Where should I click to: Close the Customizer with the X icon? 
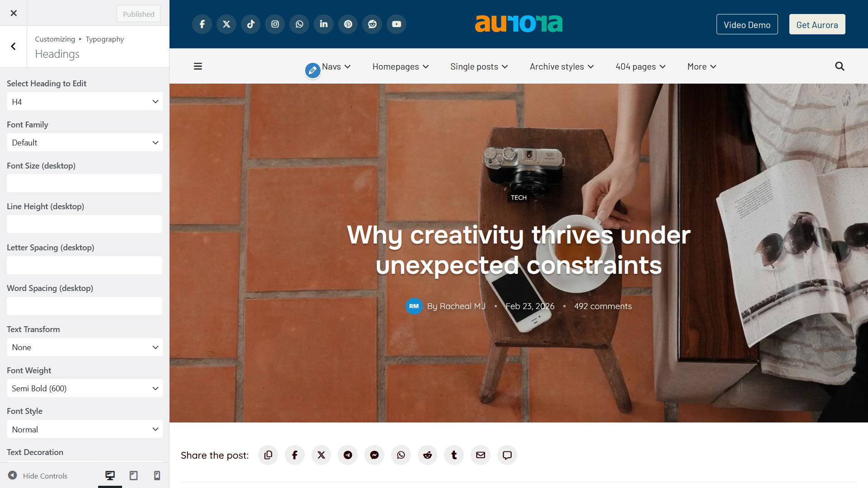pos(14,13)
